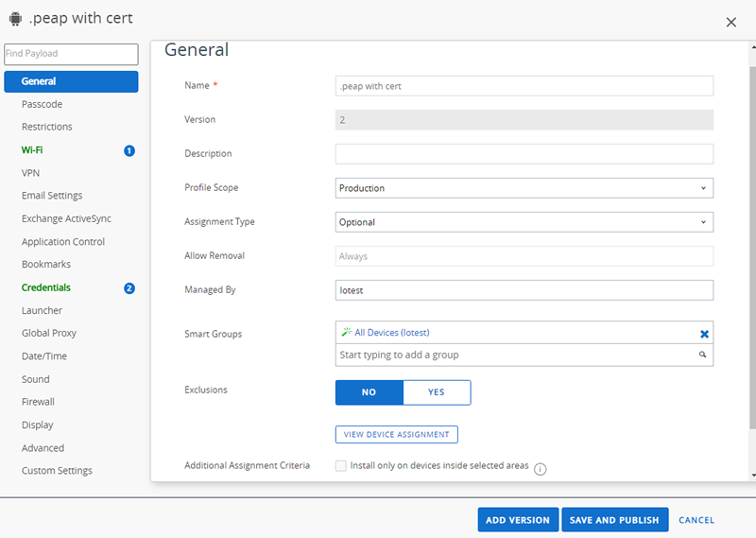Click the Allow Removal field

tap(524, 256)
